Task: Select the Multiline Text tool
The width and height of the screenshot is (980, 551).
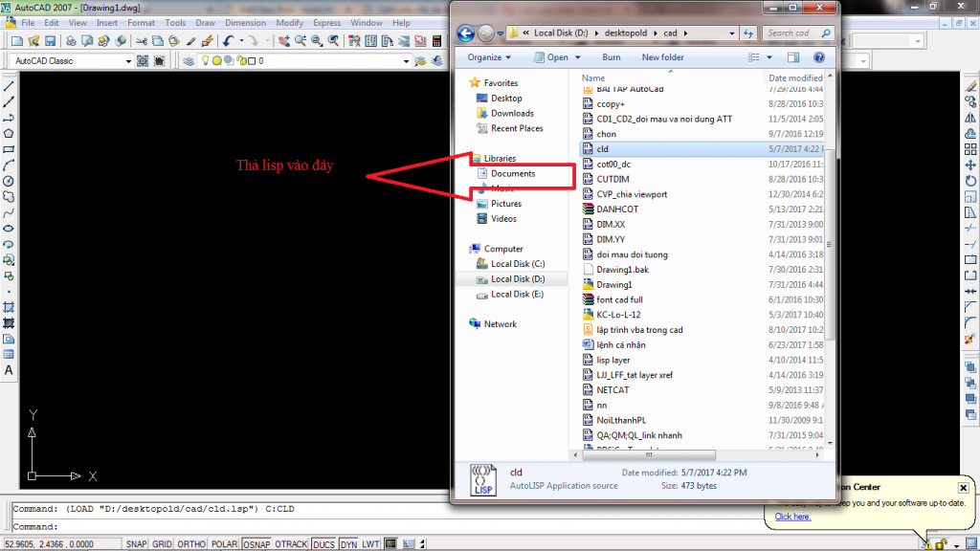Action: [9, 370]
